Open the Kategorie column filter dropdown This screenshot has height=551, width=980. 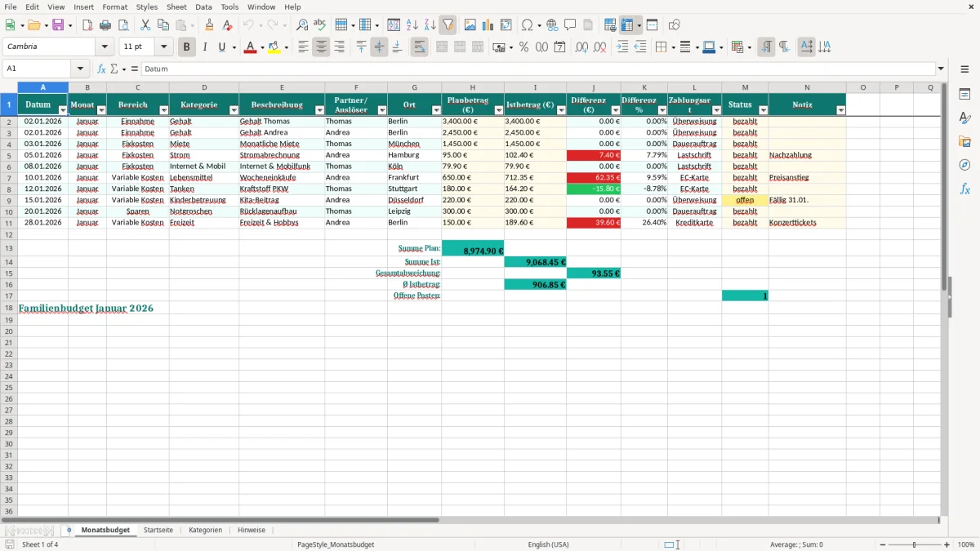[234, 110]
